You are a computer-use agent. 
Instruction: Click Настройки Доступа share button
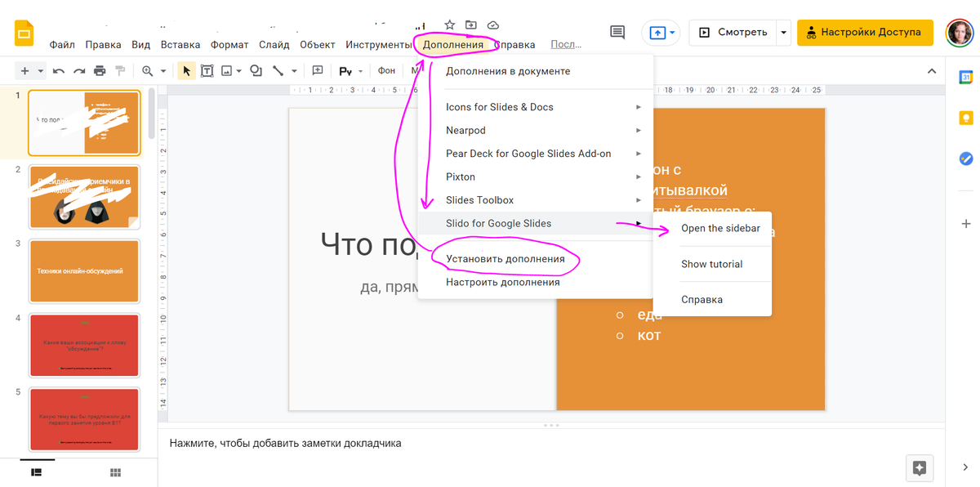(x=865, y=33)
